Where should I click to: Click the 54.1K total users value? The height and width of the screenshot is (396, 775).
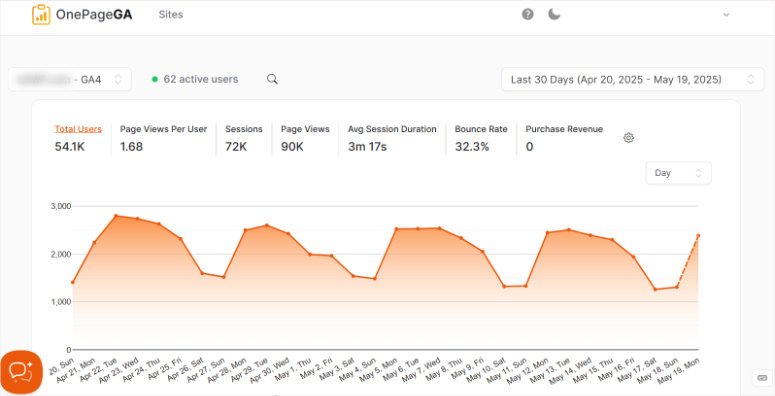[x=70, y=147]
